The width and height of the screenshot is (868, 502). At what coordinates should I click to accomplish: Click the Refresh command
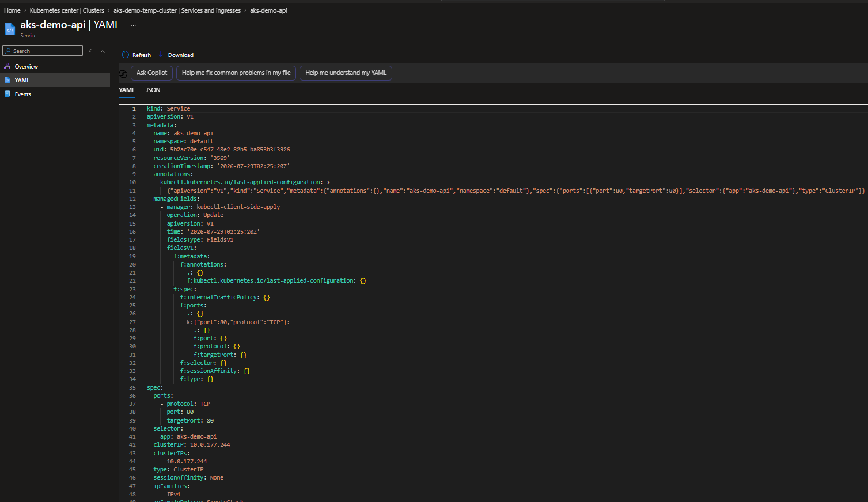(137, 55)
